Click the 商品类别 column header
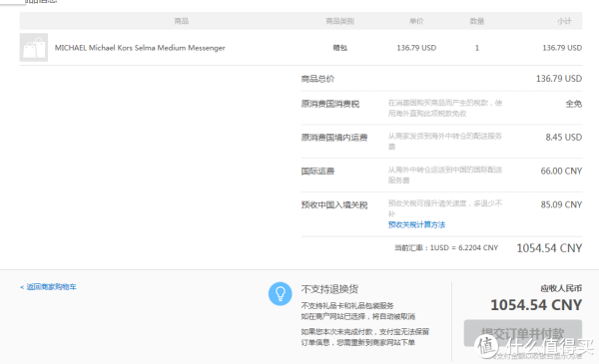Viewport: 599px width, 364px height. coord(339,21)
